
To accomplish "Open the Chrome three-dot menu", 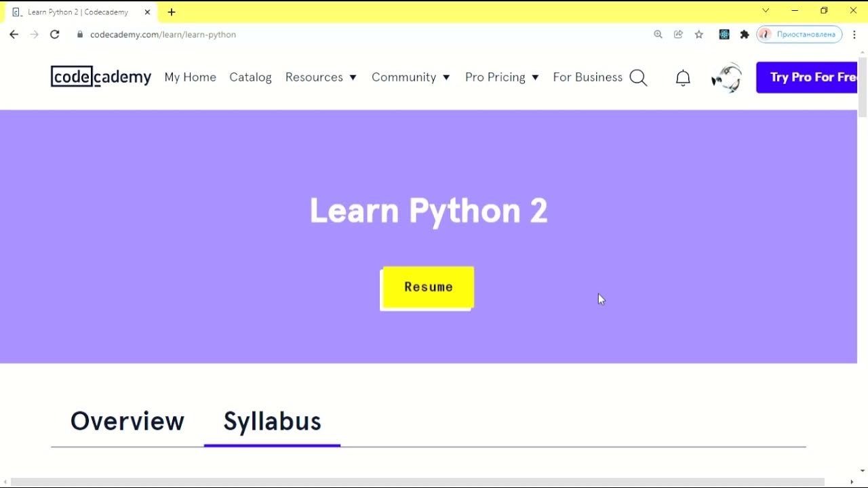I will coord(854,35).
